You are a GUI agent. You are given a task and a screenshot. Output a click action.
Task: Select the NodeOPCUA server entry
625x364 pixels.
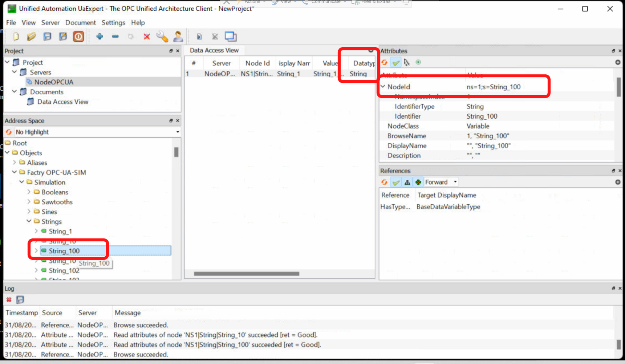coord(54,82)
